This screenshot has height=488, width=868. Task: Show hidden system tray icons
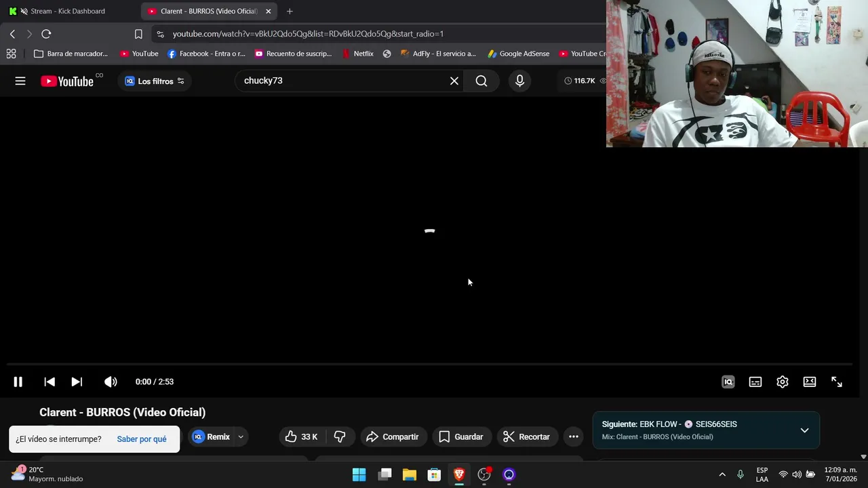[722, 474]
